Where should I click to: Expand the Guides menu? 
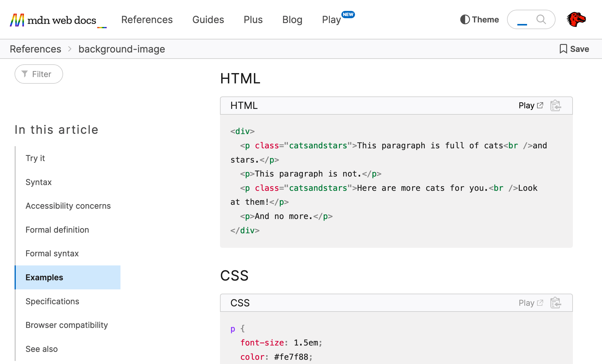[x=208, y=20]
